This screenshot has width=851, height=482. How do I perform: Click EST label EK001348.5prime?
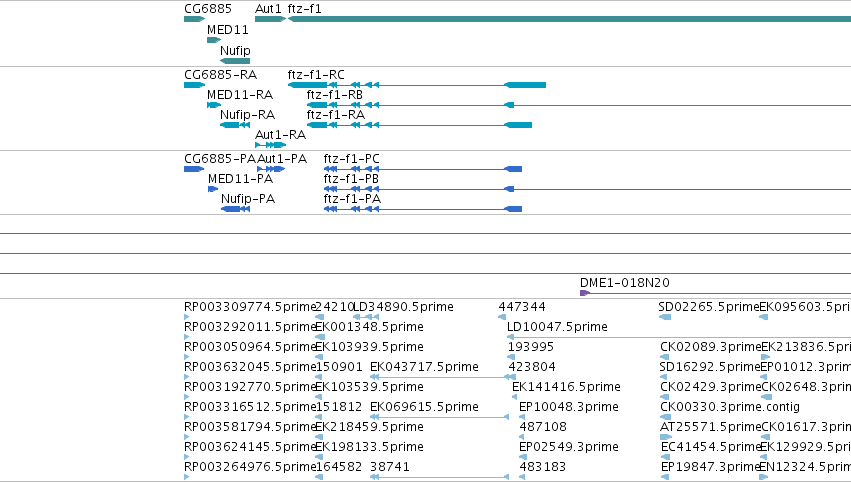(369, 327)
